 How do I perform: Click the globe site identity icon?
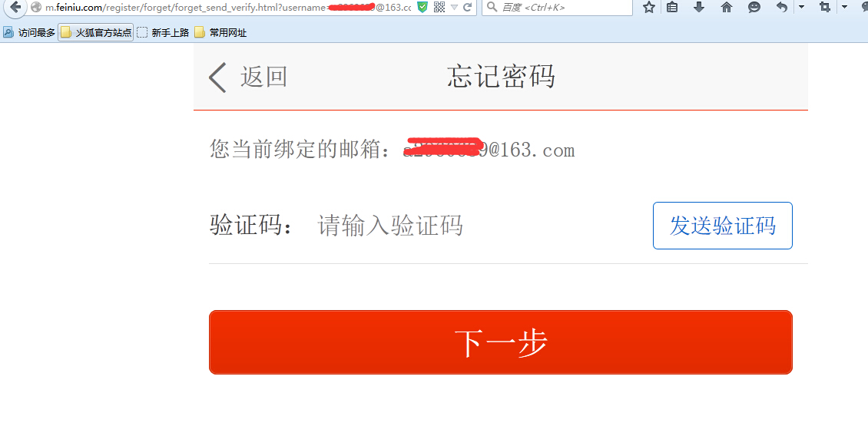pos(36,7)
